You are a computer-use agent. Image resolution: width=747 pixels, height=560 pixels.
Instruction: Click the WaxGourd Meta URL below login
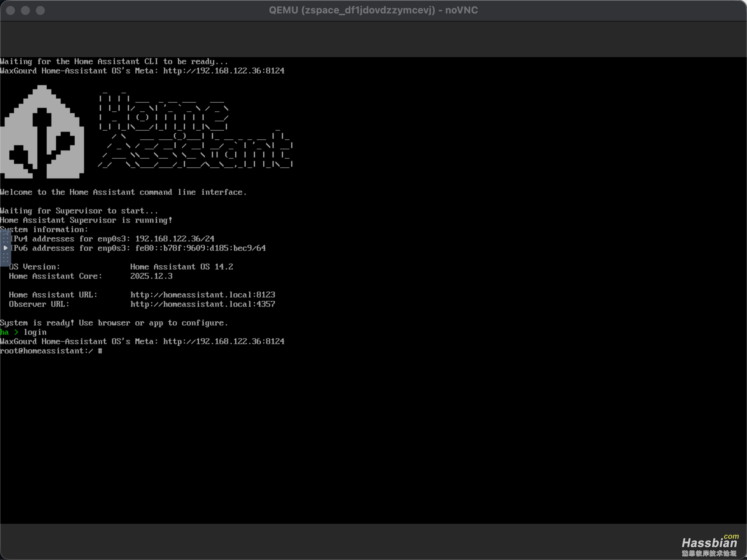click(223, 342)
